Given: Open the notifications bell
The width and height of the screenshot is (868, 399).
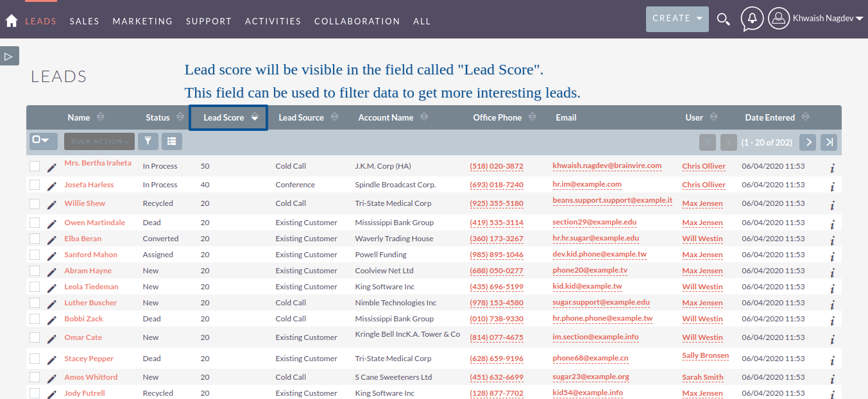Looking at the screenshot, I should click(752, 19).
